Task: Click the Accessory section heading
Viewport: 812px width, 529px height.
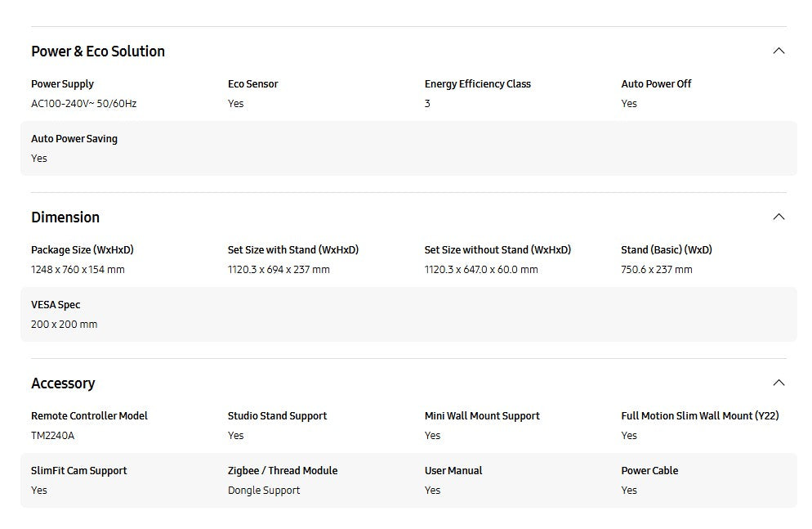Action: pyautogui.click(x=63, y=383)
